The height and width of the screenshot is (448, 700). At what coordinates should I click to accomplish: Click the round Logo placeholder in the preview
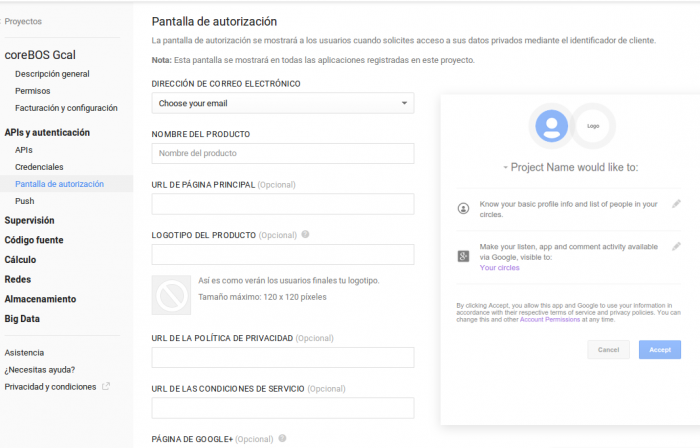(x=593, y=126)
